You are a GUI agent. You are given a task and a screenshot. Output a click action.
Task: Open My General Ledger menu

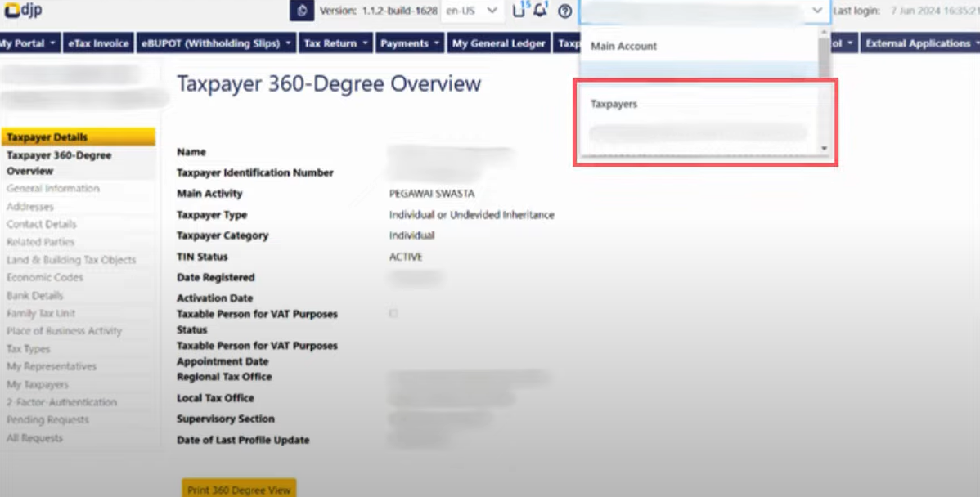pos(499,43)
